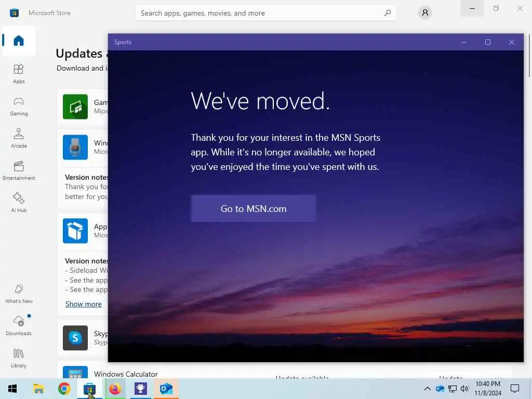Maximize the Sports window
532x399 pixels.
coord(487,42)
